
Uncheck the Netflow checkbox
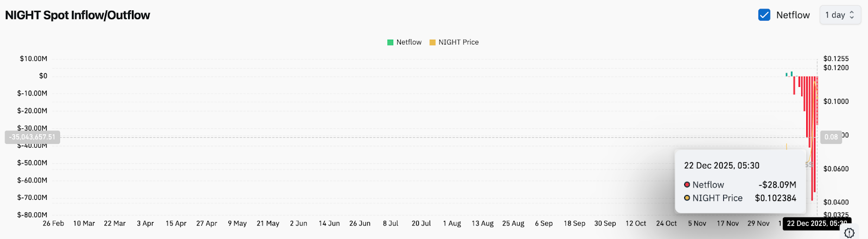click(764, 15)
